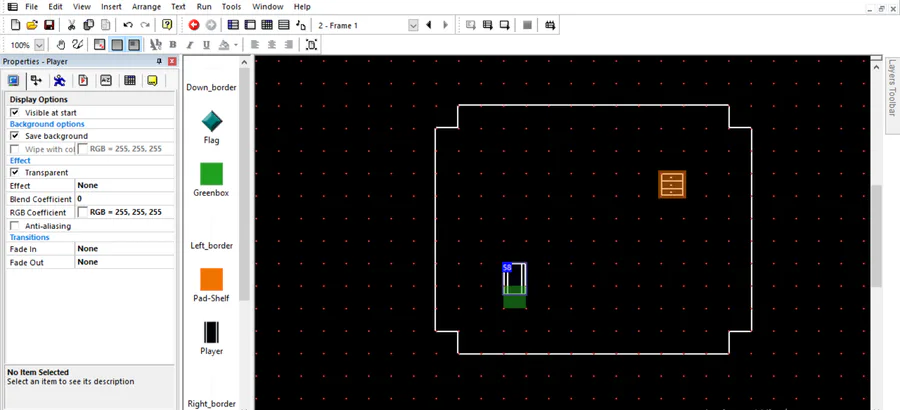Open the Events properties tab

click(x=130, y=80)
